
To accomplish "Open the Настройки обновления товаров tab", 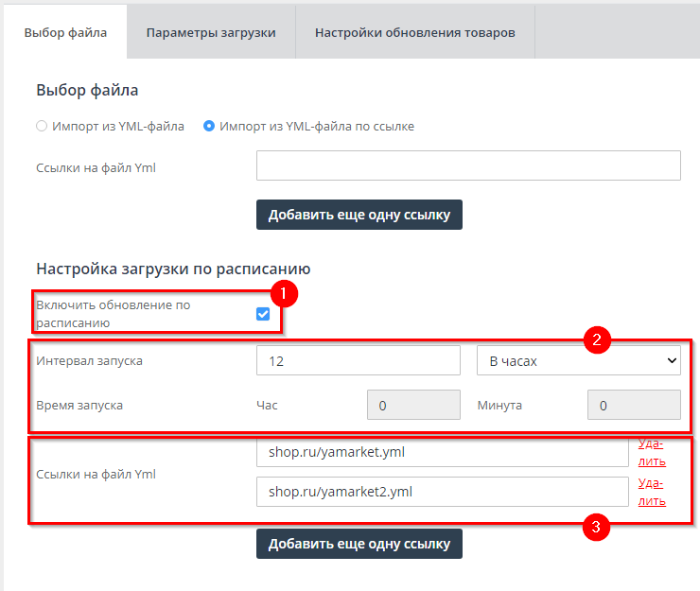I will click(415, 32).
